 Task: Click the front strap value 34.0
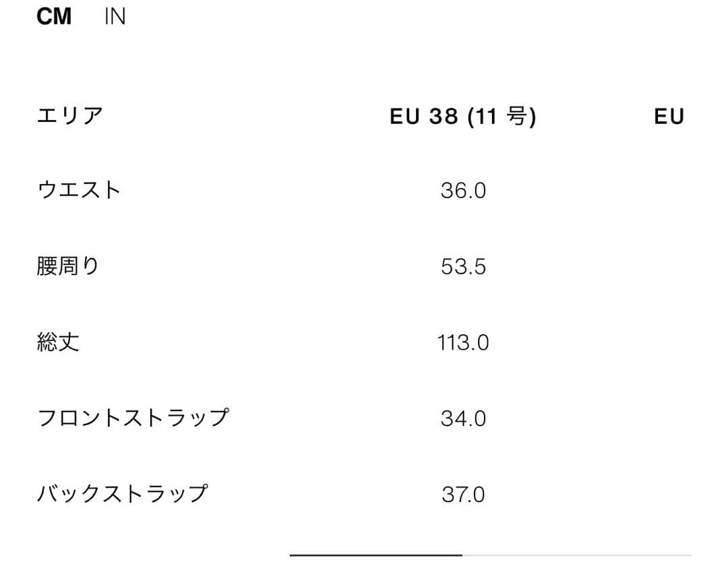(x=463, y=418)
